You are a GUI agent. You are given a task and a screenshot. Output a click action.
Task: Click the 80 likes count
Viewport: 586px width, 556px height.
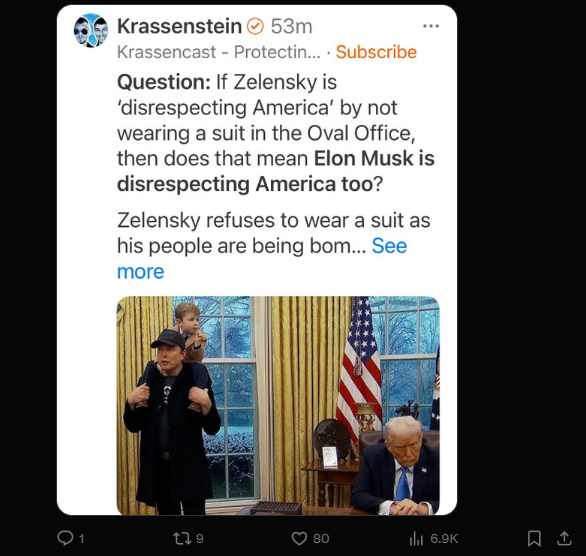point(321,538)
